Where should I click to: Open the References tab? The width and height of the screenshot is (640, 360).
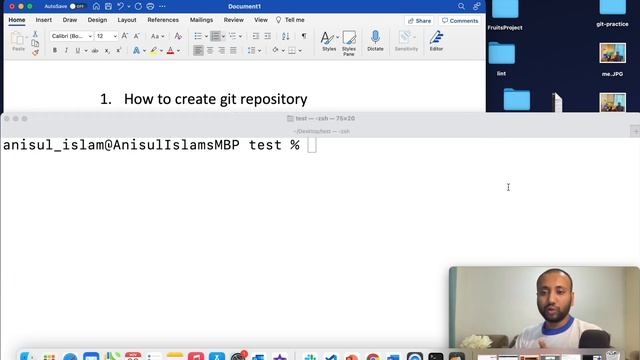coord(163,20)
